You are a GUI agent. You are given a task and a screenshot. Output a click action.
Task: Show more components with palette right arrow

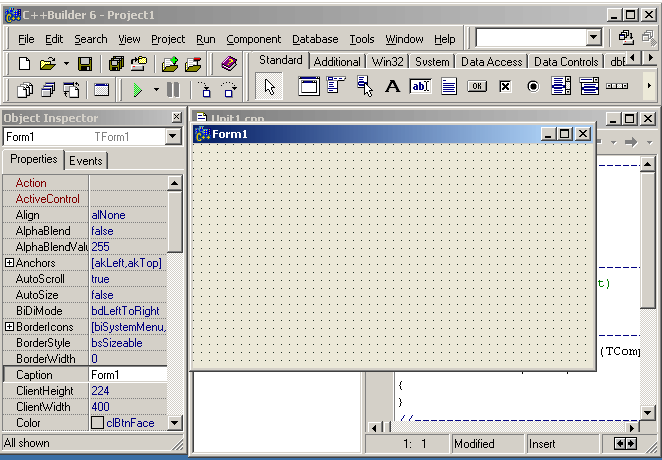tap(649, 86)
